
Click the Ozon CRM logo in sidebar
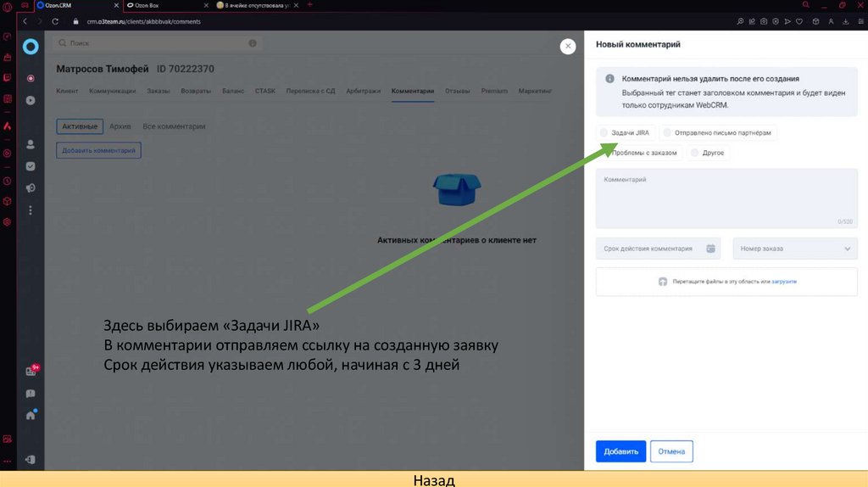31,47
